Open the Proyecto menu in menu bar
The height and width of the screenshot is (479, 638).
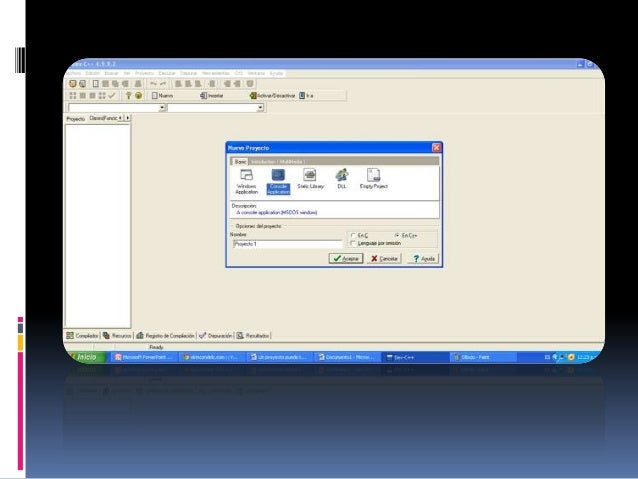pos(144,73)
